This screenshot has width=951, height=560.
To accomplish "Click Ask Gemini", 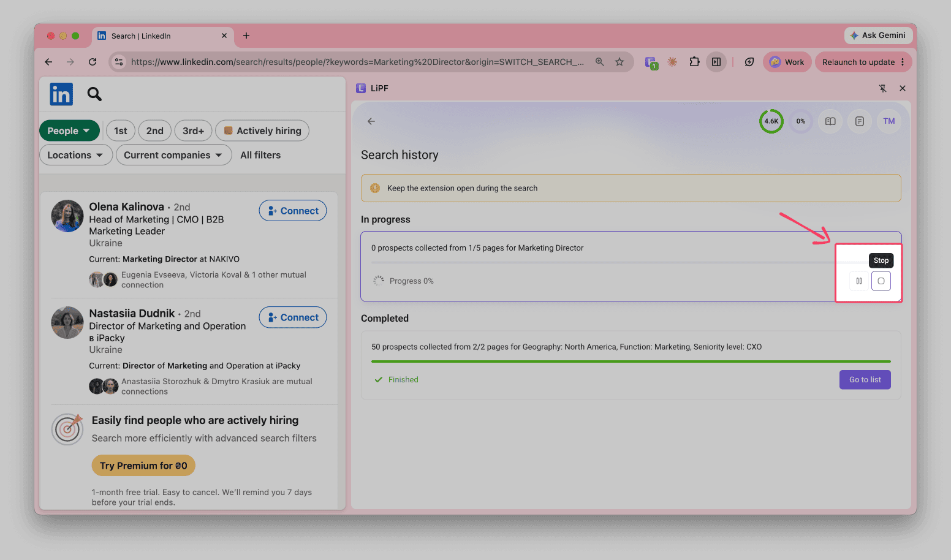I will pyautogui.click(x=877, y=36).
